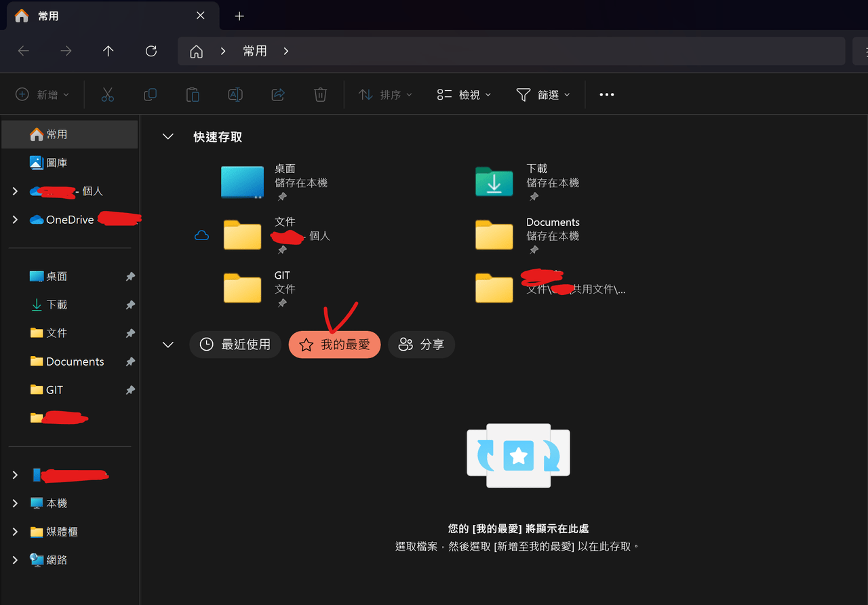The image size is (868, 605).
Task: Click the Back navigation arrow
Action: pos(24,51)
